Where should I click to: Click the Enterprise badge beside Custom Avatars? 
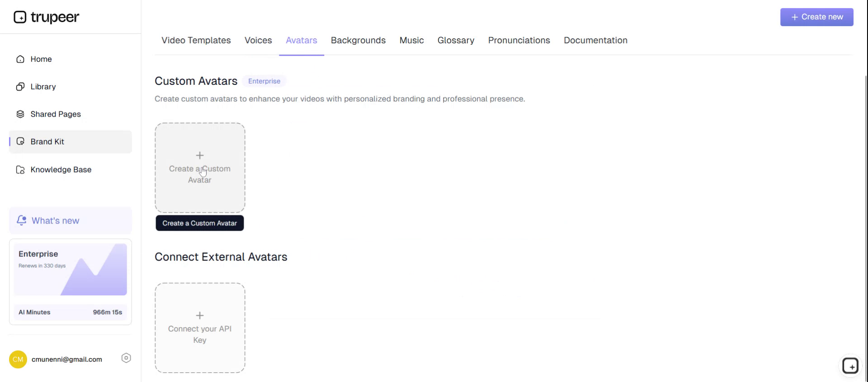[x=264, y=81]
